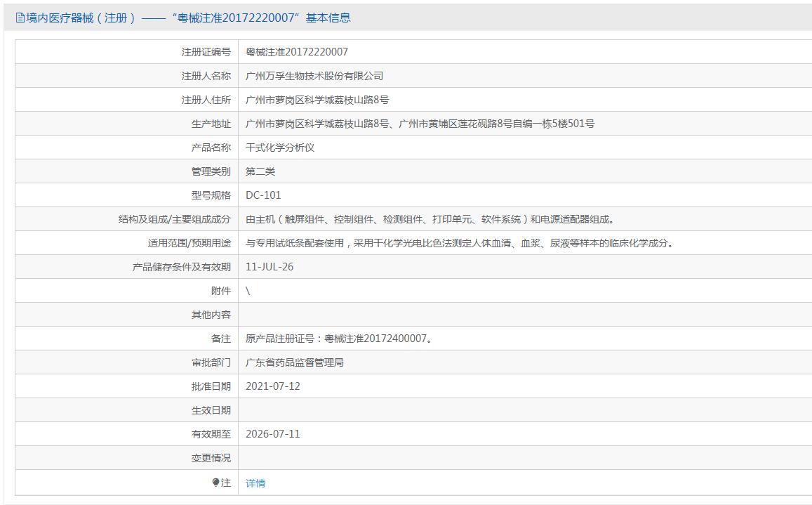Click the 变更情况 row label
Image resolution: width=812 pixels, height=505 pixels.
(211, 458)
